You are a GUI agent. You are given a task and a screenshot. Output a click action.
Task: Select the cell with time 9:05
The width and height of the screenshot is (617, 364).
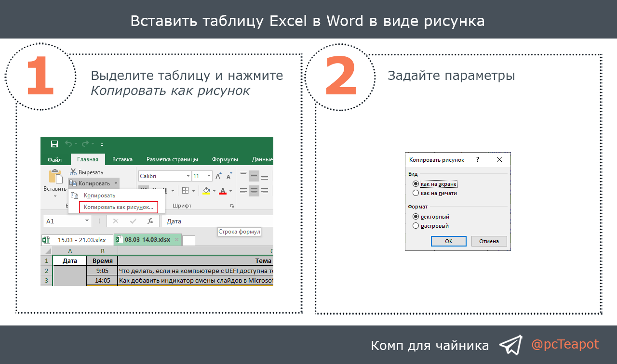pyautogui.click(x=103, y=271)
